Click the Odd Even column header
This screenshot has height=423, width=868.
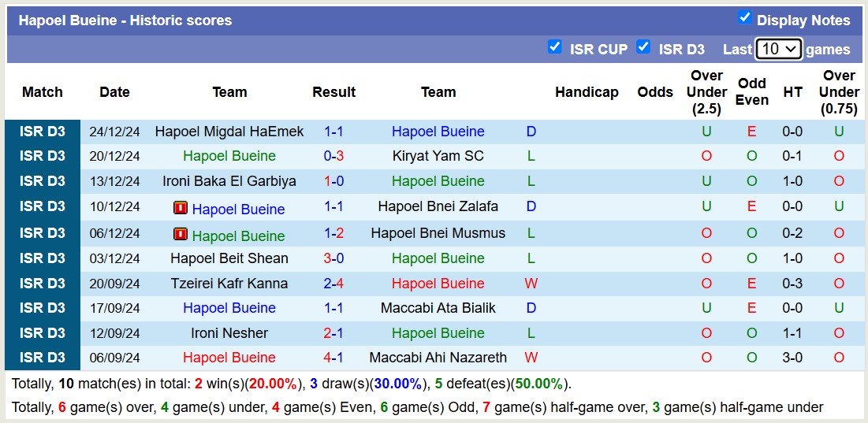[752, 92]
